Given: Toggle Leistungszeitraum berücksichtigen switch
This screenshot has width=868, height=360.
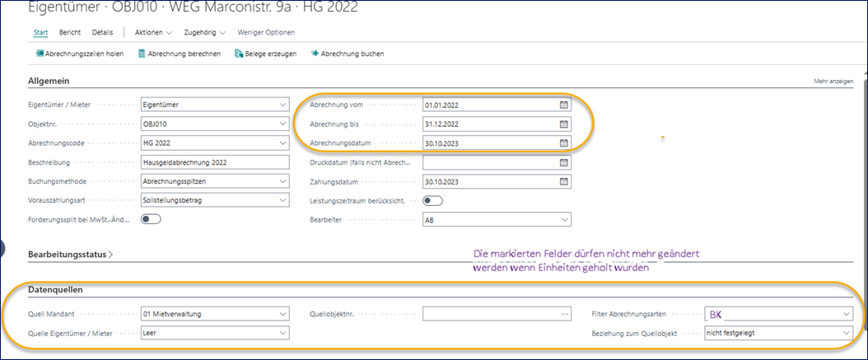Looking at the screenshot, I should [432, 201].
